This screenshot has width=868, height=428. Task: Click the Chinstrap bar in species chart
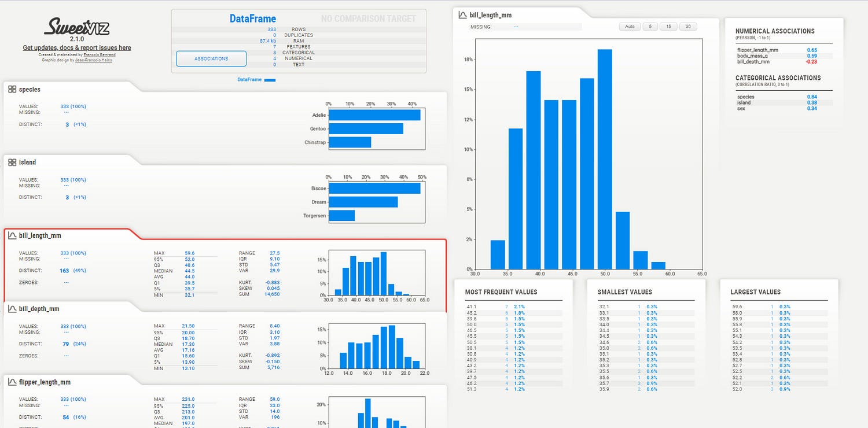350,142
